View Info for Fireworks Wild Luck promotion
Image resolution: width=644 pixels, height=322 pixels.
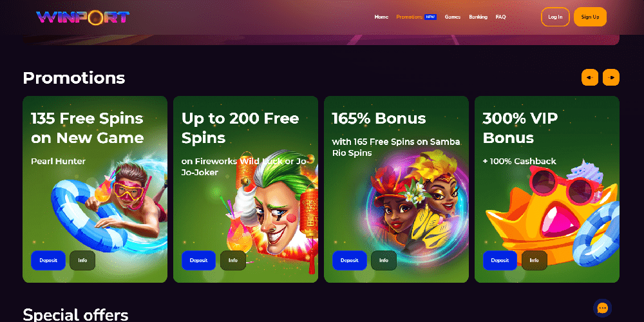pyautogui.click(x=233, y=260)
